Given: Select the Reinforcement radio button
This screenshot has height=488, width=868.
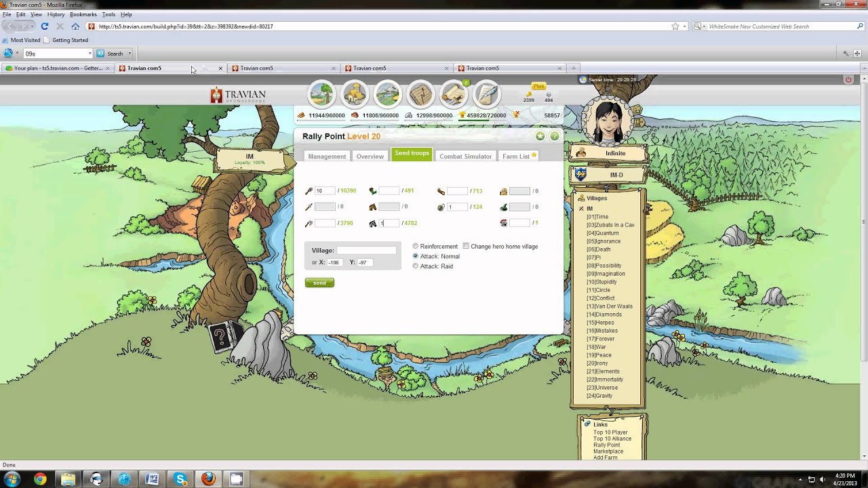Looking at the screenshot, I should (x=416, y=247).
